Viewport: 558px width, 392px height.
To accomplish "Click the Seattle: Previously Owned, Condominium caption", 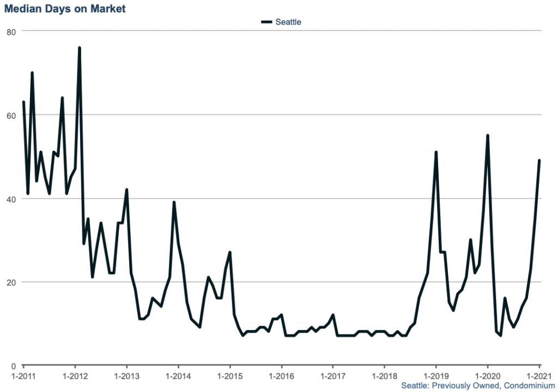I will [478, 385].
